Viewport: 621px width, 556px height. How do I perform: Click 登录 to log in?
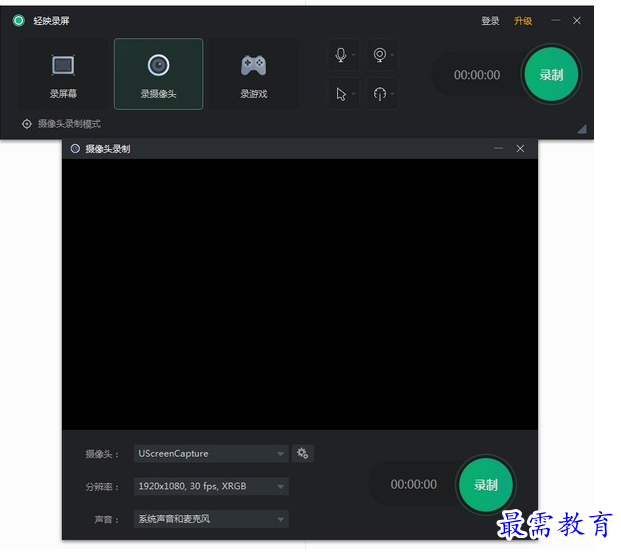click(490, 21)
